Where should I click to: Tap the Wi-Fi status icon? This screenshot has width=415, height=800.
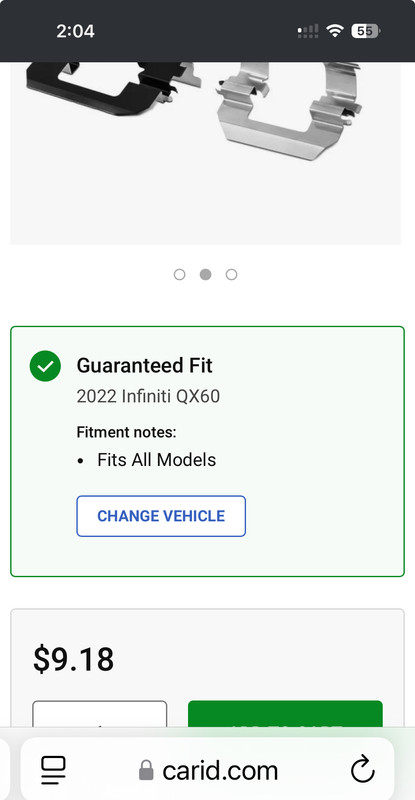coord(335,31)
